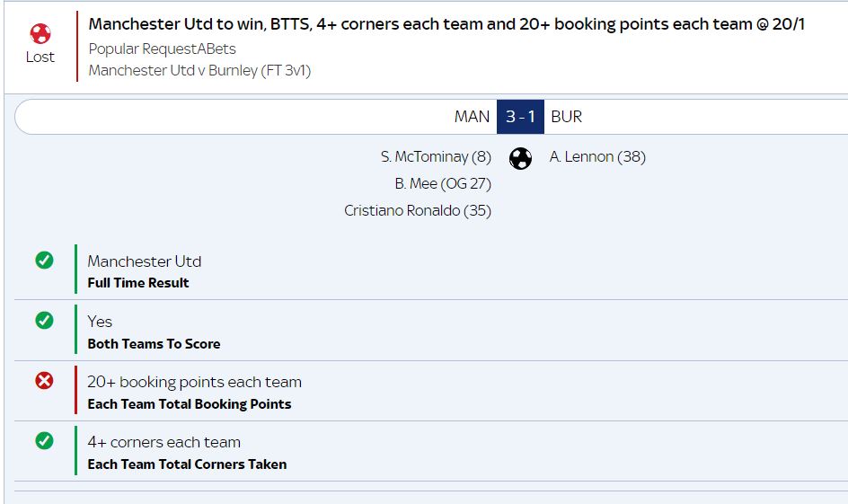848x504 pixels.
Task: Expand Each Team Total Booking Points row
Action: 431,391
